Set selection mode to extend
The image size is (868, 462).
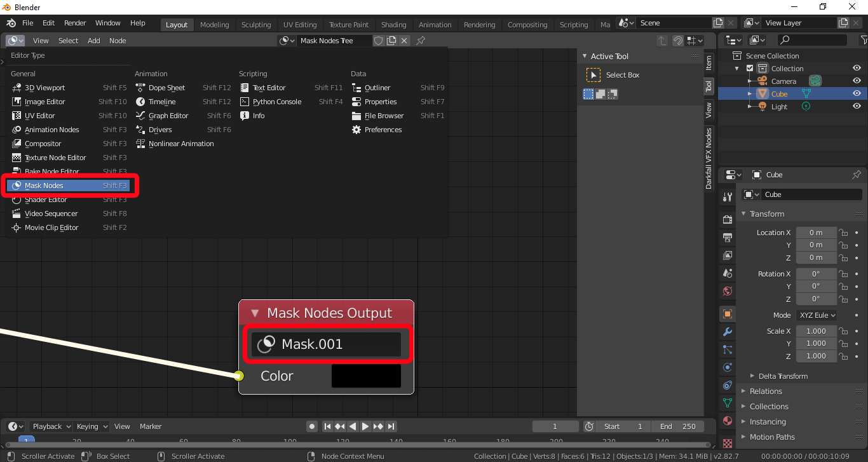(600, 94)
